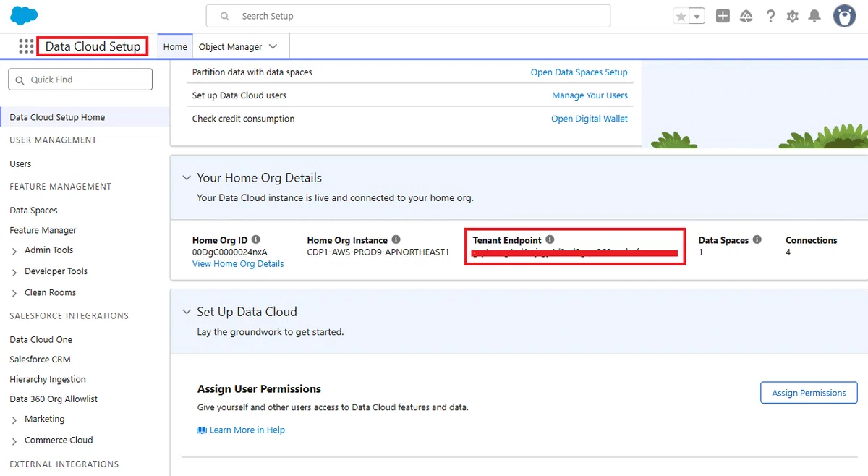View the notifications bell
Viewport: 868px width, 476px height.
pos(815,16)
